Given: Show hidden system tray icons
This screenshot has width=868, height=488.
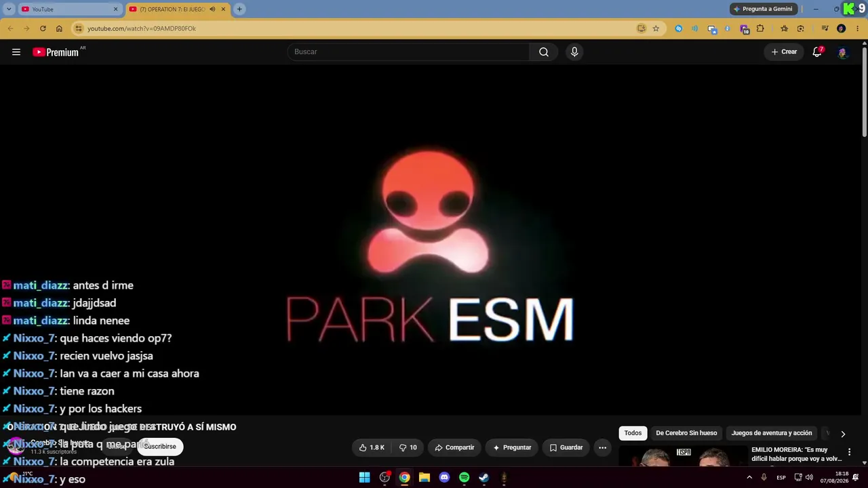Looking at the screenshot, I should coord(749,478).
